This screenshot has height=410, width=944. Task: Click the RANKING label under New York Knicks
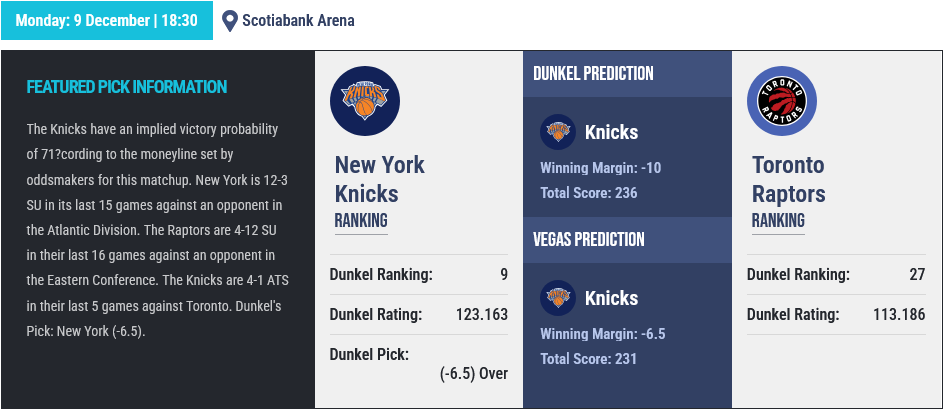(361, 221)
